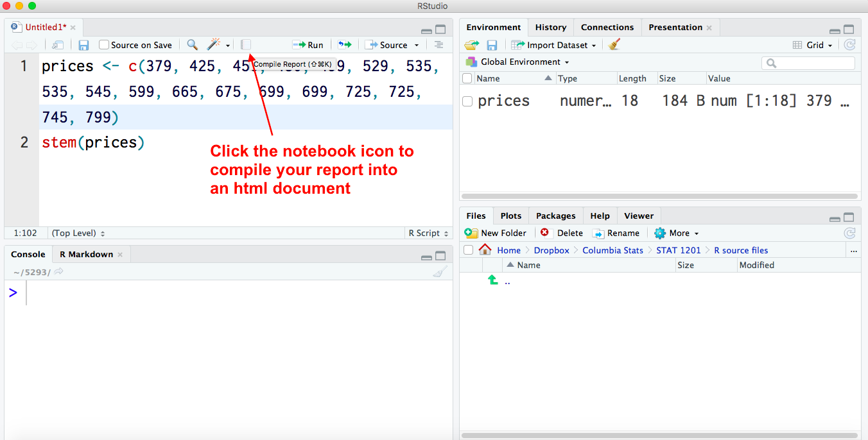Go back with the source navigation left arrow
This screenshot has width=868, height=440.
[x=17, y=45]
